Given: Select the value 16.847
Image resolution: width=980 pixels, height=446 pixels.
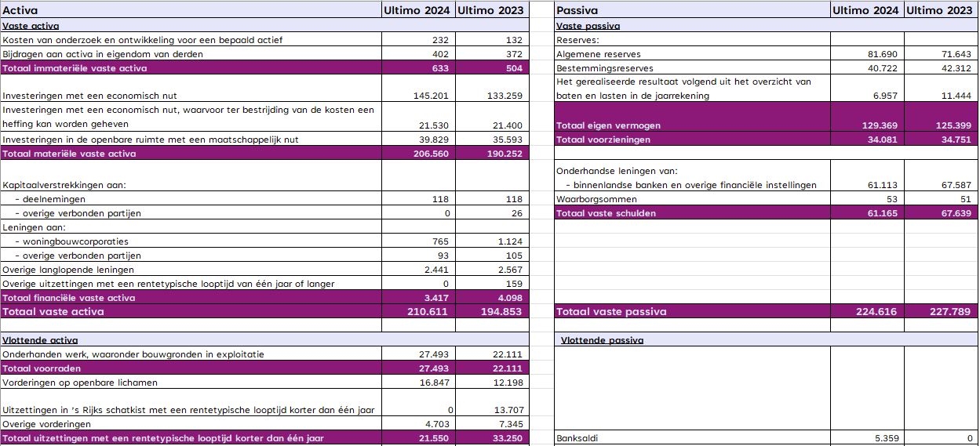Looking at the screenshot, I should click(x=434, y=383).
